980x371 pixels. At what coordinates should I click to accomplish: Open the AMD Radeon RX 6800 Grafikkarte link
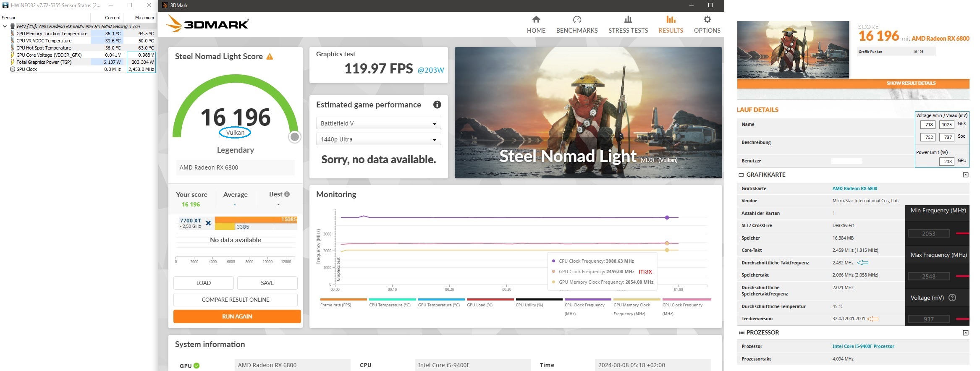854,188
